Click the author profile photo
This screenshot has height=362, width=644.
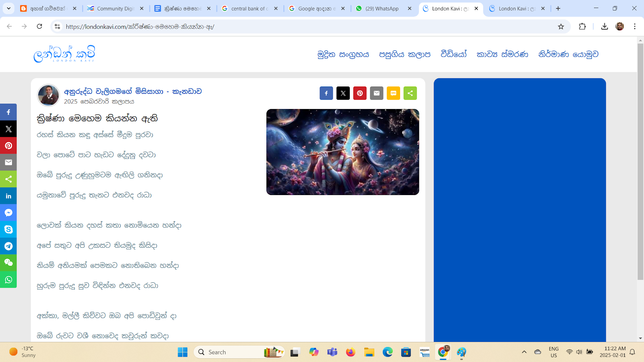[48, 95]
